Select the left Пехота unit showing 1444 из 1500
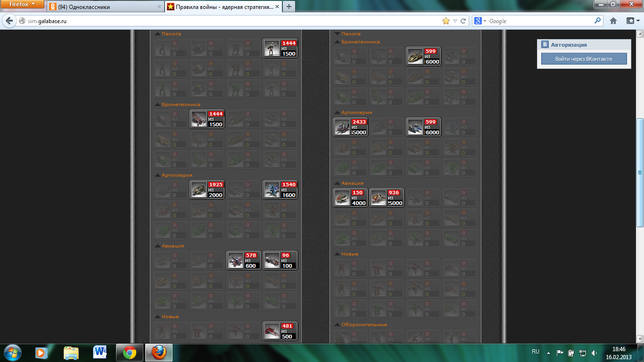Viewport: 644px width, 362px height. coord(280,48)
